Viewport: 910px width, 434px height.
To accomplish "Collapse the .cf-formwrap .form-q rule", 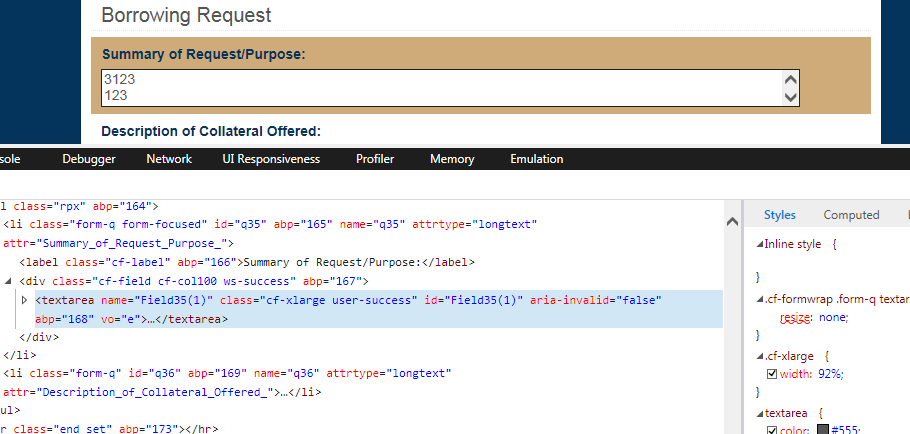I will click(x=760, y=299).
